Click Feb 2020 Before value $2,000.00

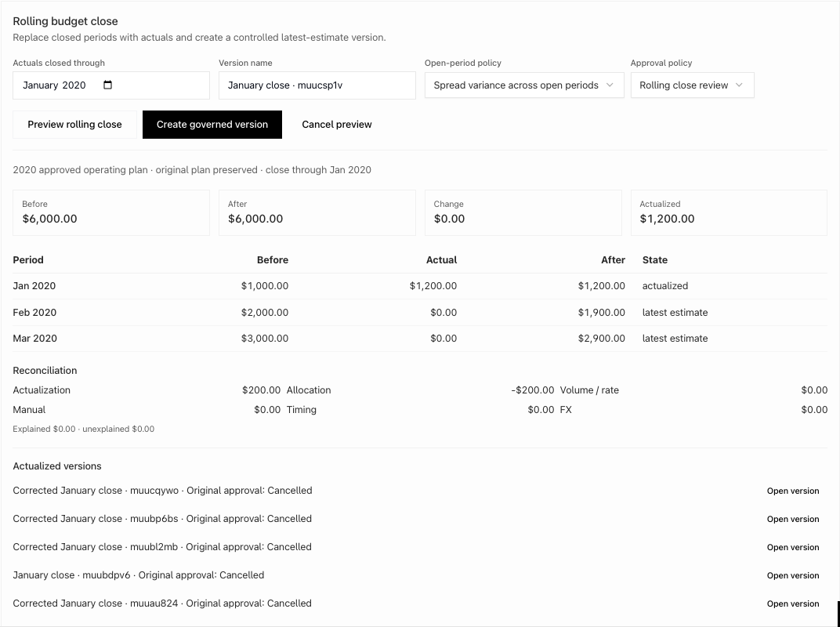pyautogui.click(x=265, y=313)
